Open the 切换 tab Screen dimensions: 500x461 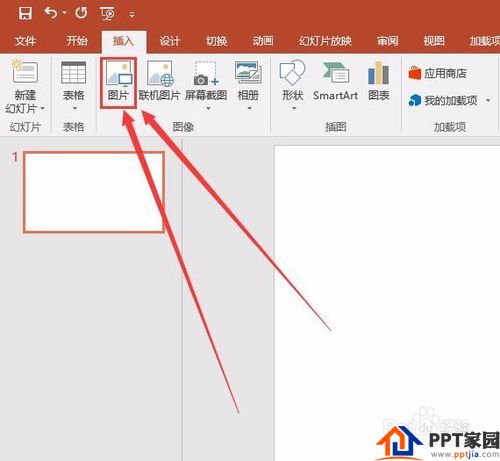pos(216,41)
